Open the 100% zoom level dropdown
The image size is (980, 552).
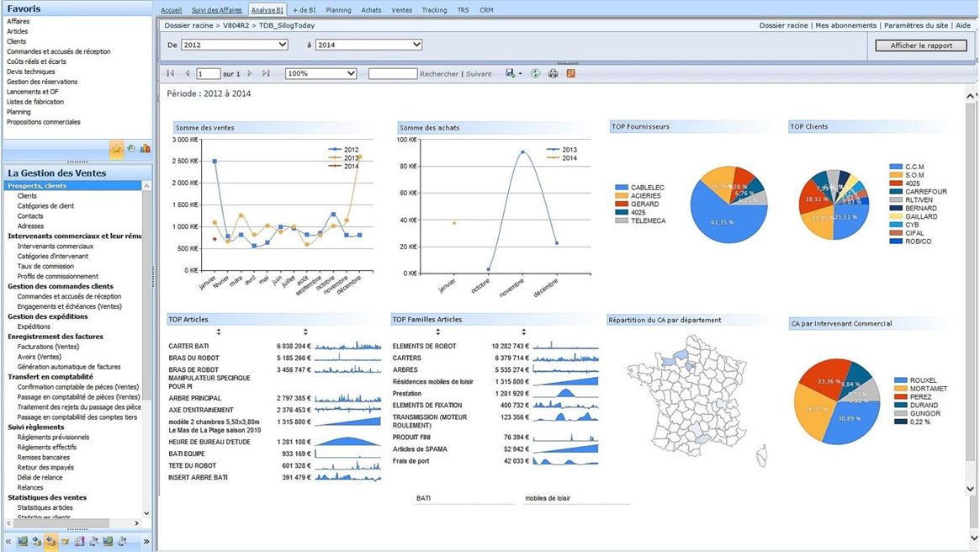(x=321, y=74)
